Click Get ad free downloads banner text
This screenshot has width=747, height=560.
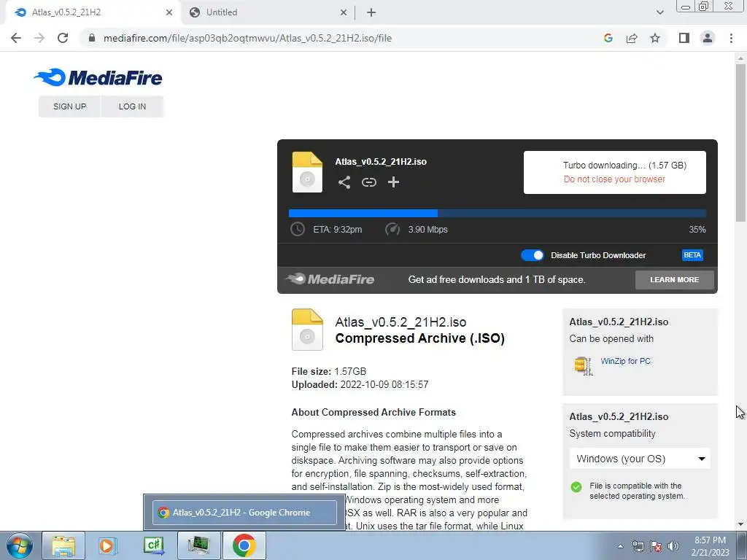point(496,279)
